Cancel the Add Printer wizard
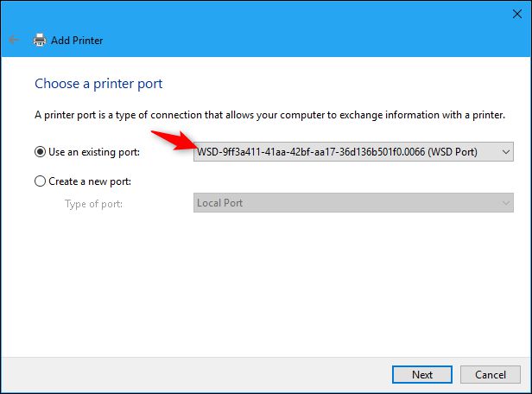 pos(490,375)
